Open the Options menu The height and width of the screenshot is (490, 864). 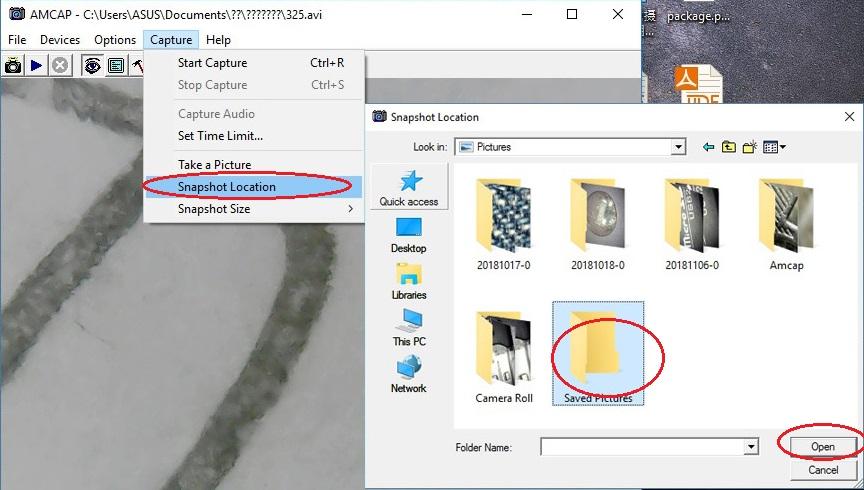(x=115, y=40)
